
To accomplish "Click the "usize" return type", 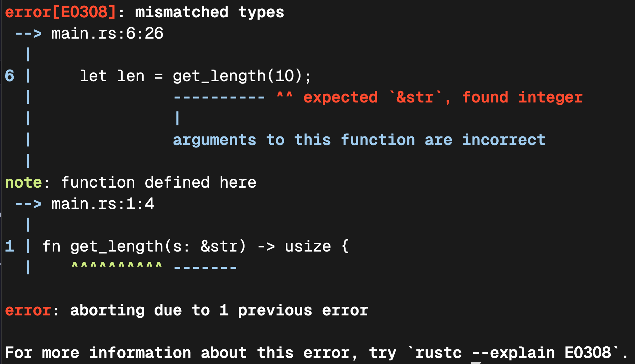I will (308, 247).
